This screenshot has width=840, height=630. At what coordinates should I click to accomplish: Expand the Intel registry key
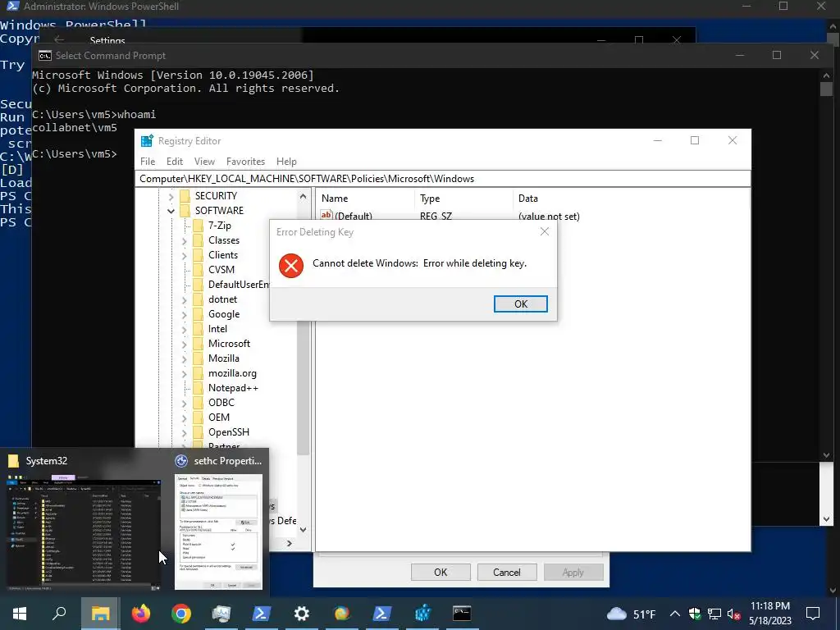click(185, 330)
